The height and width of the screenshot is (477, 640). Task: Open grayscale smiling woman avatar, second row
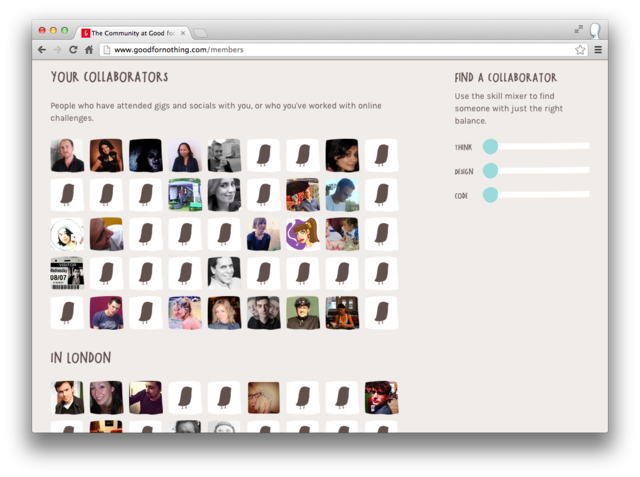224,195
